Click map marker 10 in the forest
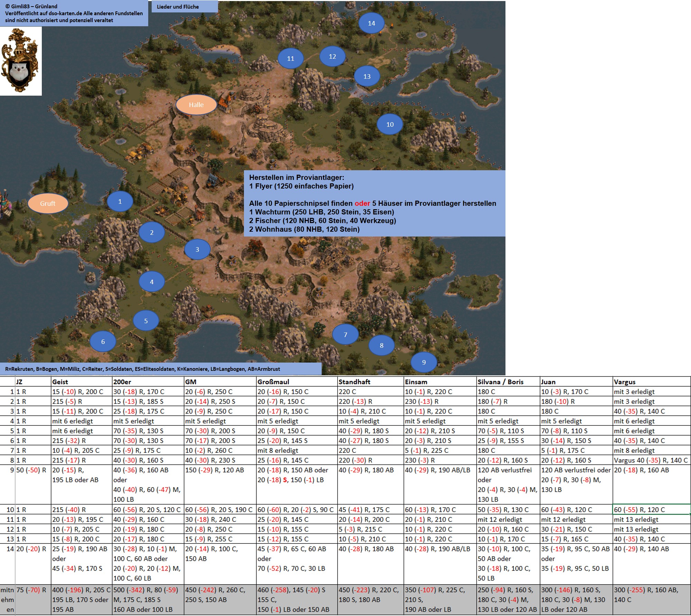Viewport: 691px width, 616px height. (390, 124)
